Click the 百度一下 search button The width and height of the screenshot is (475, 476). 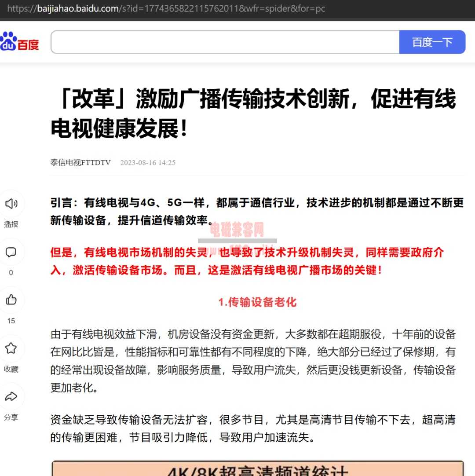(x=432, y=42)
